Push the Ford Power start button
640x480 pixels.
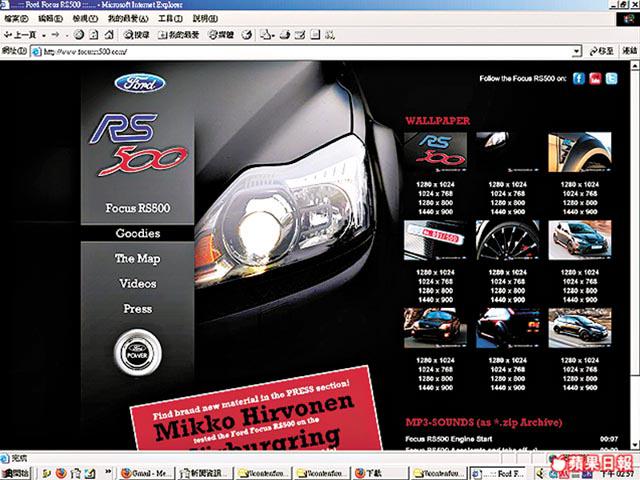138,353
